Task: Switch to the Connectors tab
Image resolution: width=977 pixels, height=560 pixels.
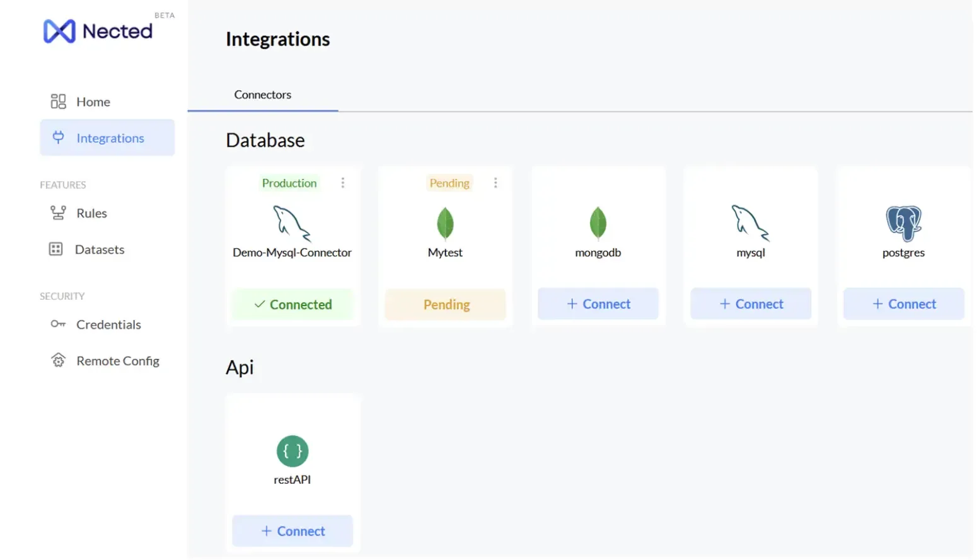Action: 262,94
